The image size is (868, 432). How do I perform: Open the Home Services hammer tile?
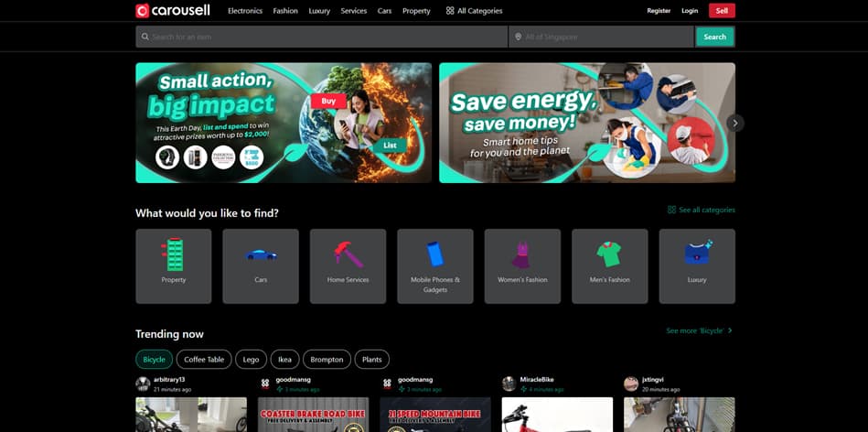coord(348,266)
